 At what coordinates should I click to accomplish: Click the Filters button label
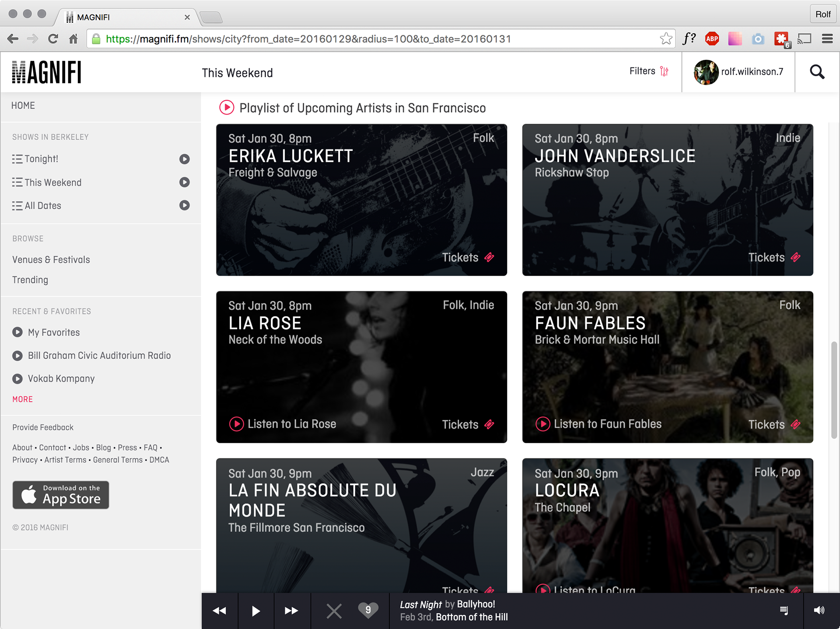642,71
